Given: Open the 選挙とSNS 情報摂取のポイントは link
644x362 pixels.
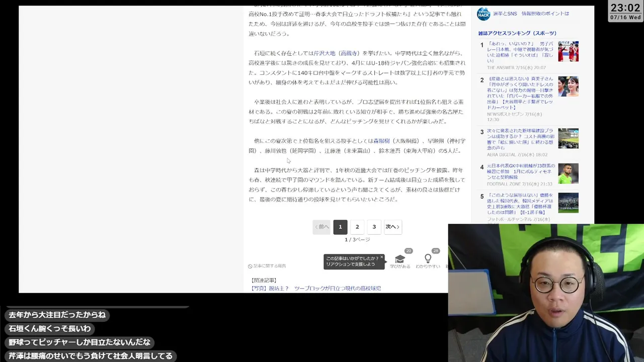Looking at the screenshot, I should pos(531,14).
